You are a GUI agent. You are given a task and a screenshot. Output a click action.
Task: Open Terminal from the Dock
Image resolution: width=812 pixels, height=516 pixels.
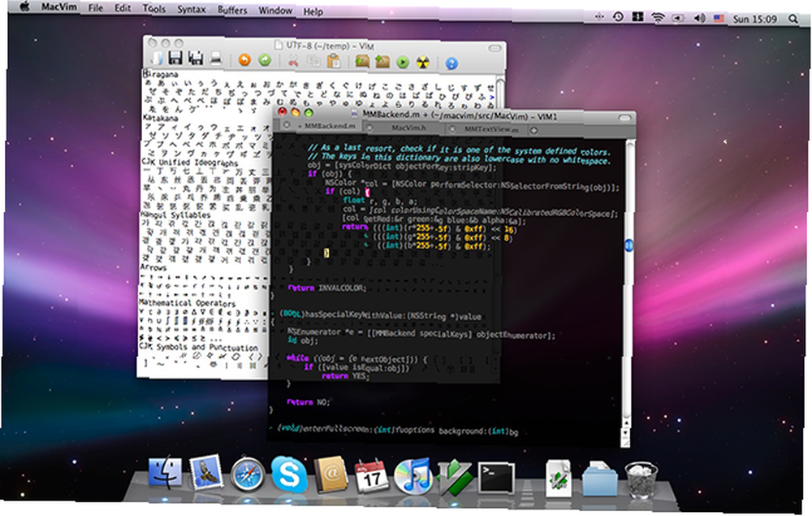496,477
